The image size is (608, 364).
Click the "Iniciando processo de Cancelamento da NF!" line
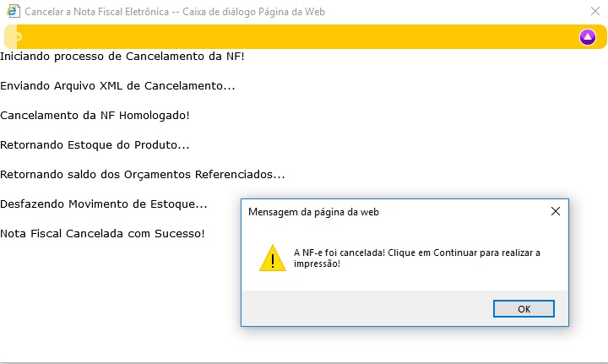[x=122, y=56]
